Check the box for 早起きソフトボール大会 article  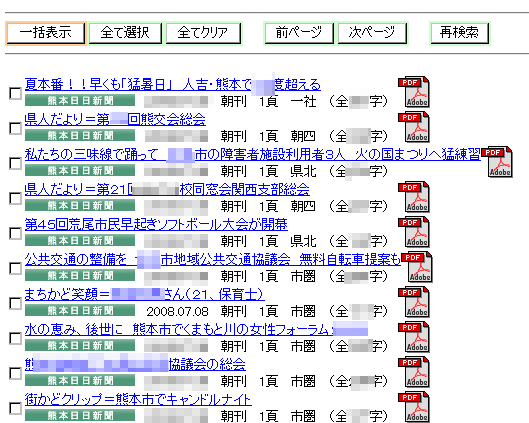tap(15, 233)
